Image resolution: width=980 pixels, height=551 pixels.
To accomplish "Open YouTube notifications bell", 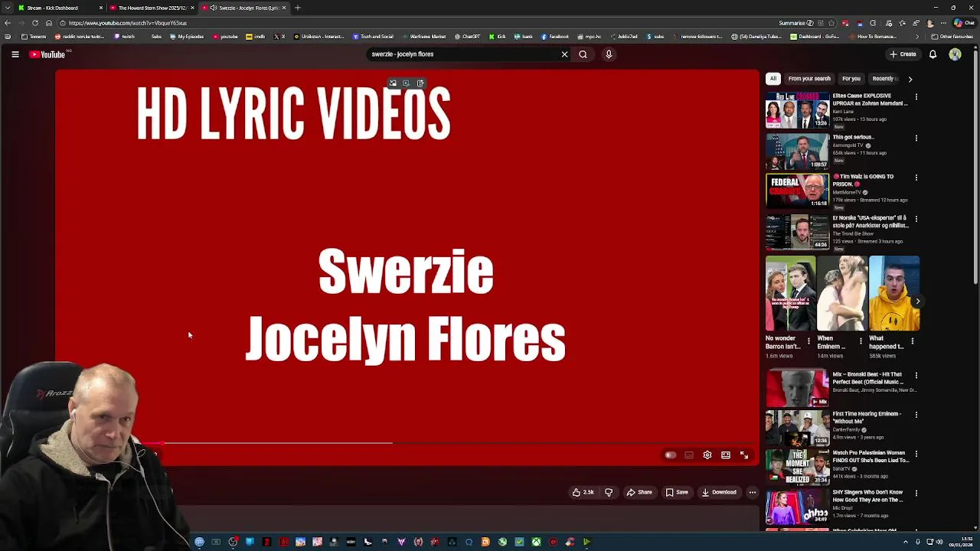I will (933, 54).
